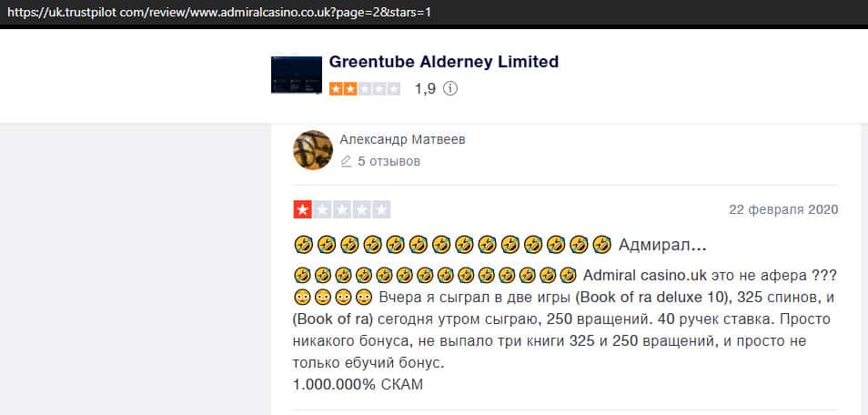868x415 pixels.
Task: Open reviewer name Александр Матвеев
Action: 402,139
